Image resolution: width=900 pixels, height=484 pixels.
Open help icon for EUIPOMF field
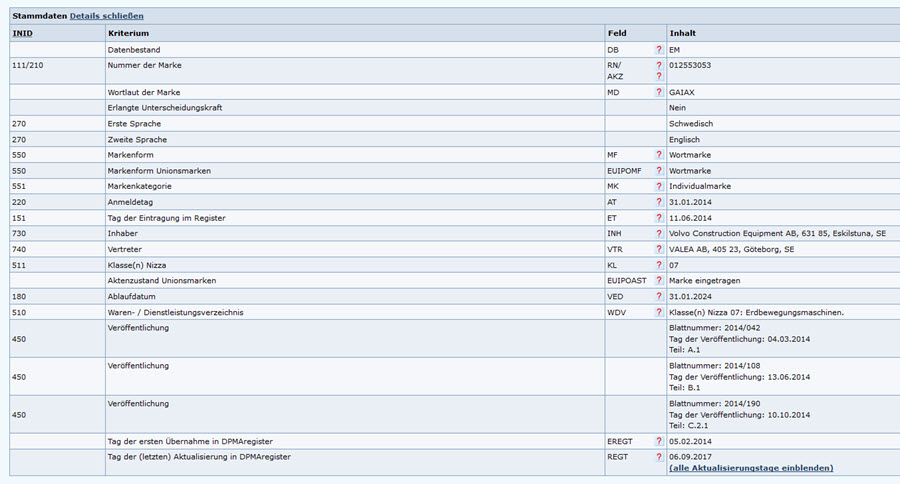pyautogui.click(x=659, y=171)
